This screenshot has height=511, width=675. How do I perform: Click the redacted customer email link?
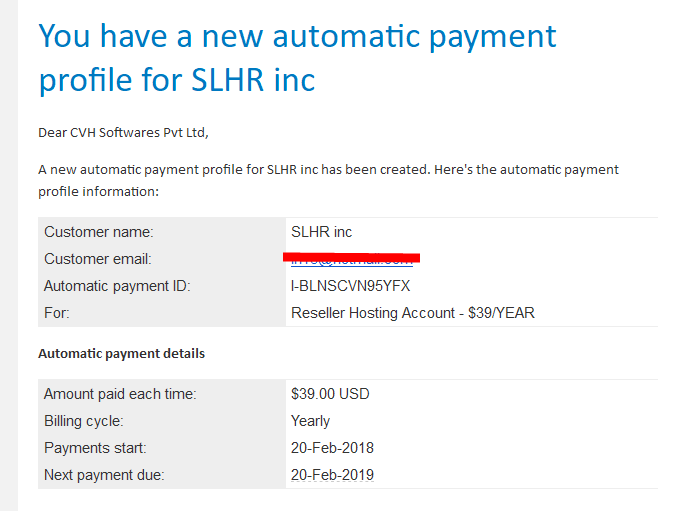[352, 259]
